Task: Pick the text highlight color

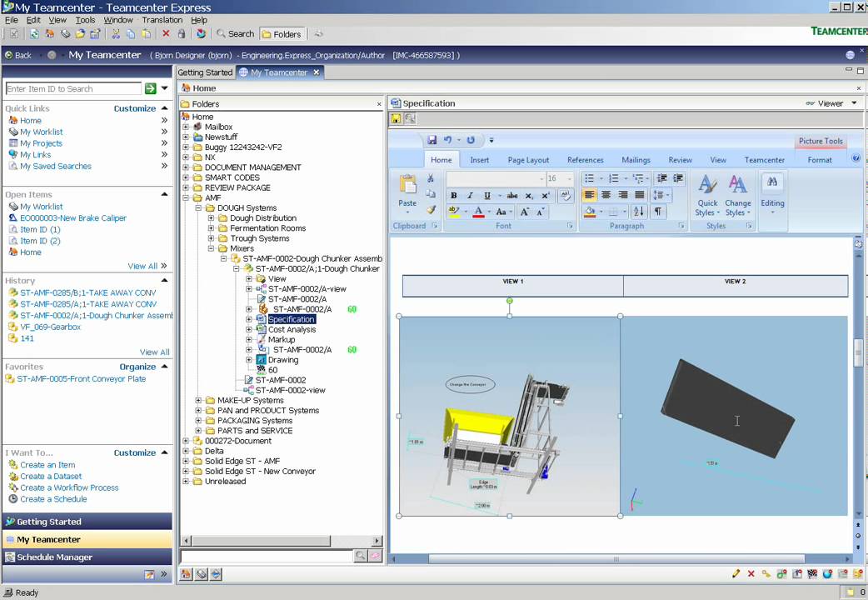Action: (453, 212)
